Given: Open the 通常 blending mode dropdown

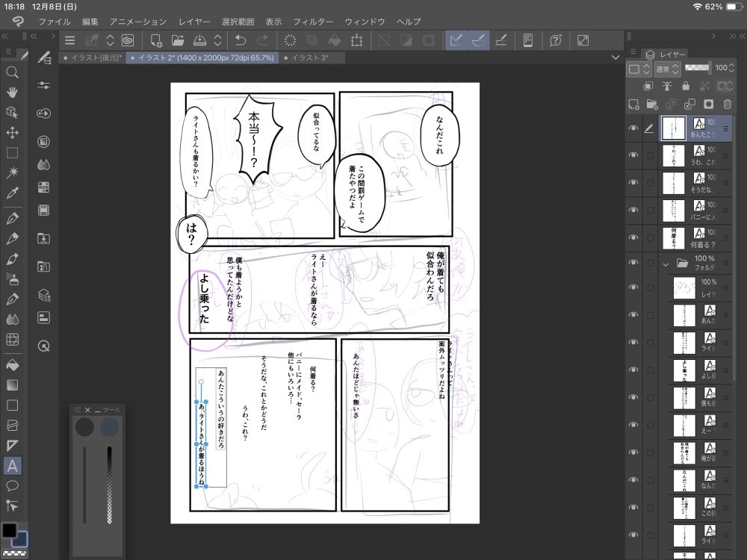Looking at the screenshot, I should (x=667, y=69).
